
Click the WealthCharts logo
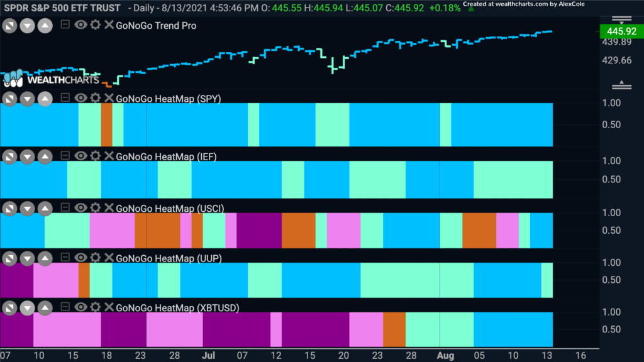52,79
